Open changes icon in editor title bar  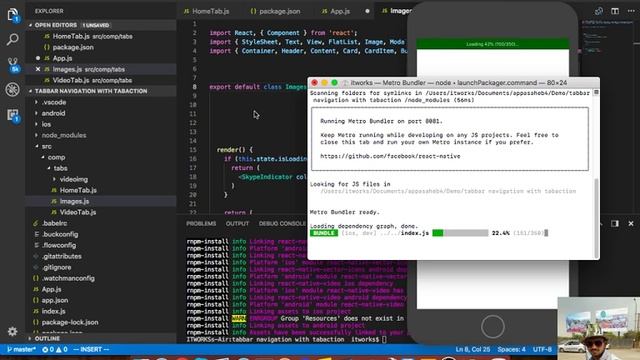point(599,11)
